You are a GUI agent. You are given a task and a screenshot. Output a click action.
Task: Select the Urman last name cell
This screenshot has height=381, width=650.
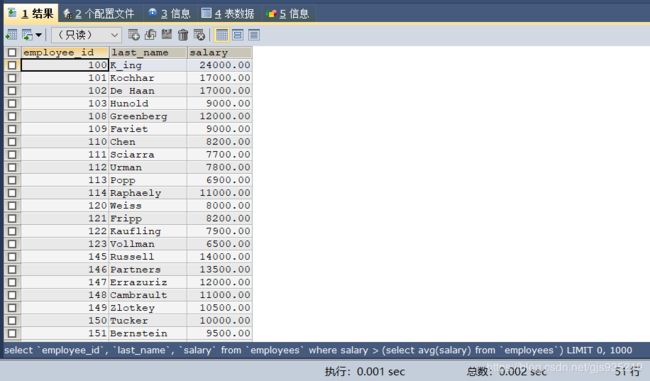(148, 167)
